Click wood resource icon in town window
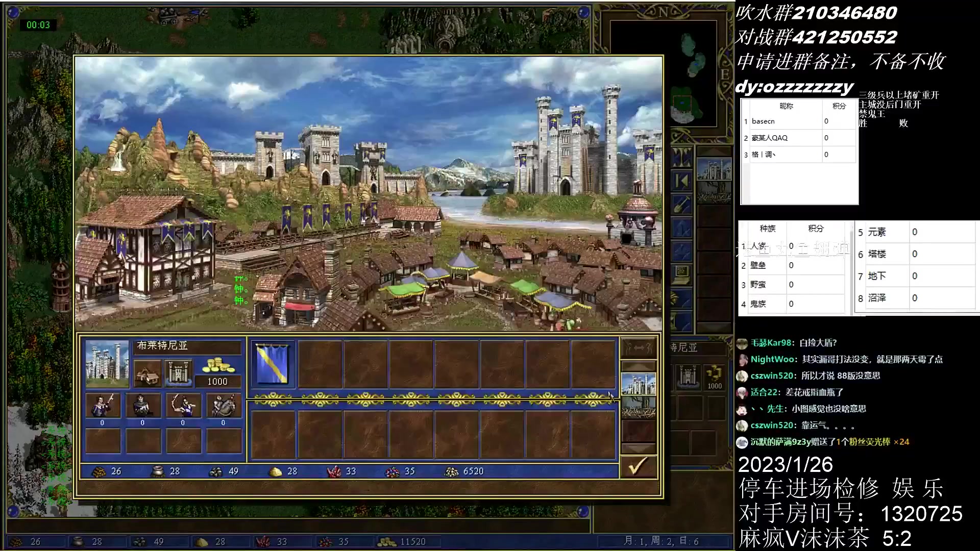This screenshot has height=551, width=980. tap(99, 471)
